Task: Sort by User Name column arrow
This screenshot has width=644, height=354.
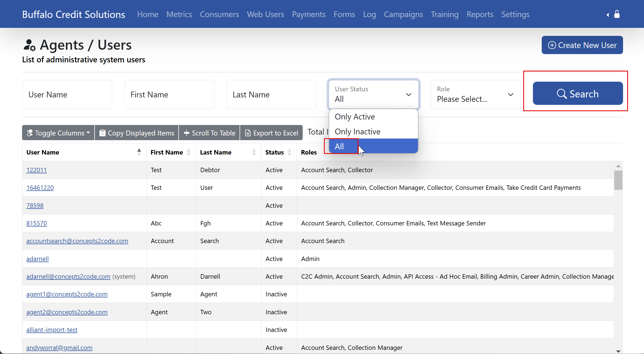Action: (x=139, y=152)
